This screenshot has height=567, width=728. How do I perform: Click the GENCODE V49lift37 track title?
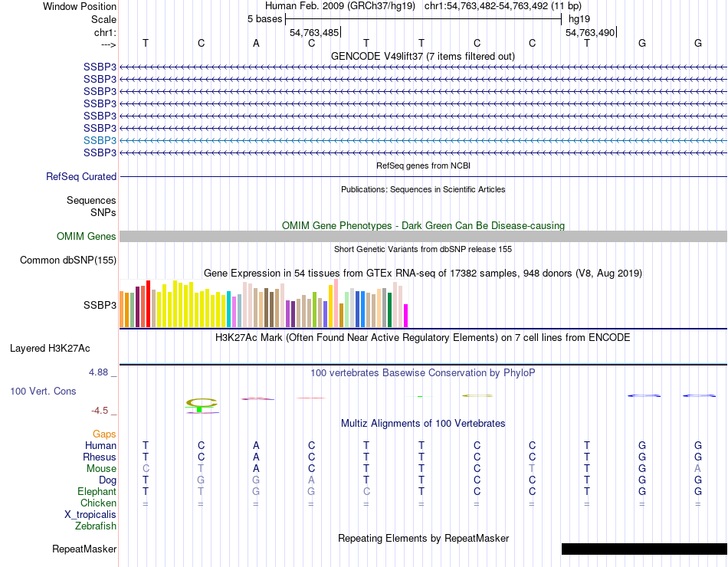click(423, 56)
